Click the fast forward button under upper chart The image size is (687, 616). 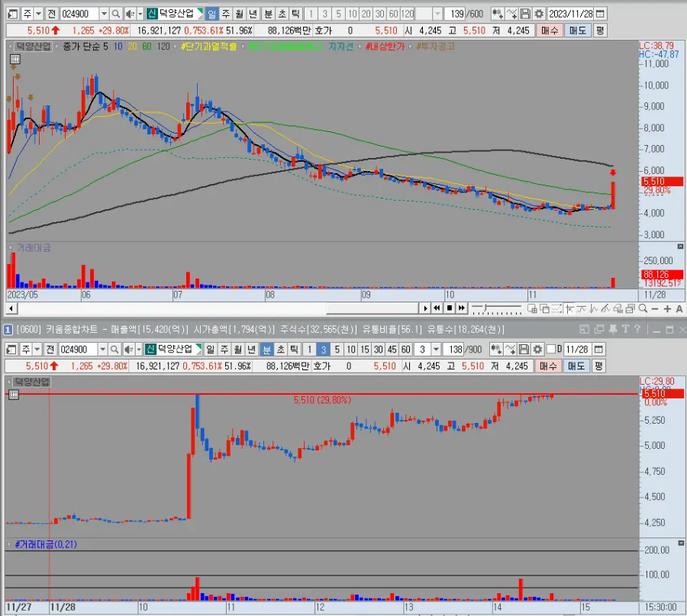point(462,308)
